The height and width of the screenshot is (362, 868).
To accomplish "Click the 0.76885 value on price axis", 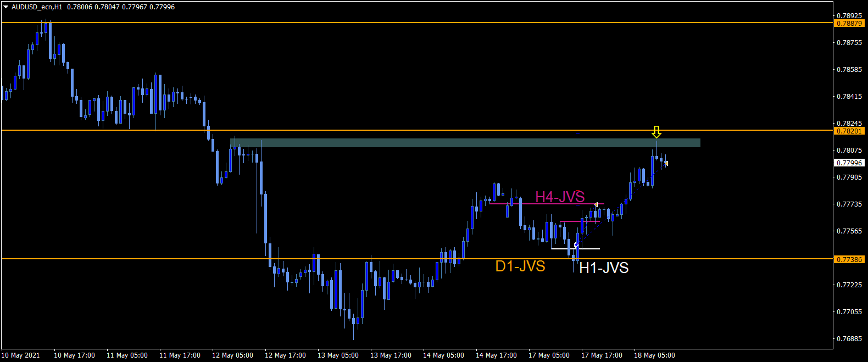I will pyautogui.click(x=849, y=339).
